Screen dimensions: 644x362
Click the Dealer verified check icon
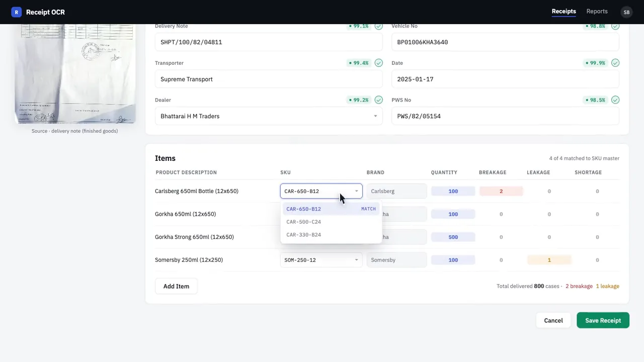(378, 100)
